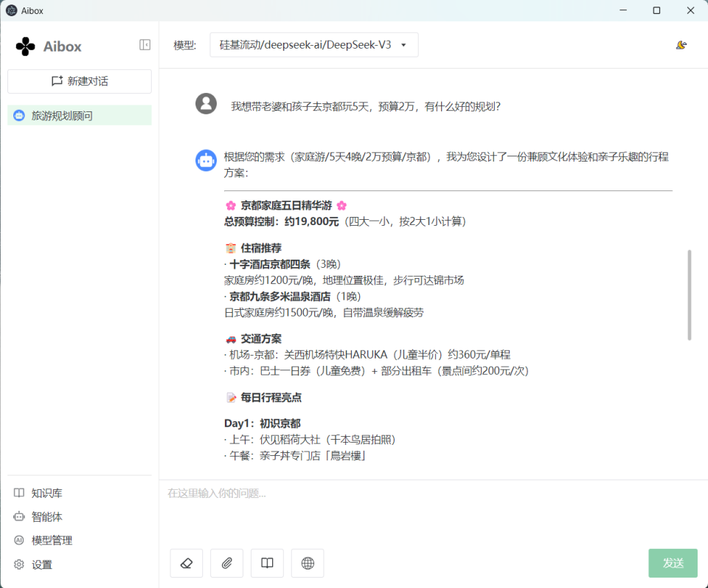Click the text 京都九条多米温泉酒店
The height and width of the screenshot is (588, 708).
coord(280,297)
